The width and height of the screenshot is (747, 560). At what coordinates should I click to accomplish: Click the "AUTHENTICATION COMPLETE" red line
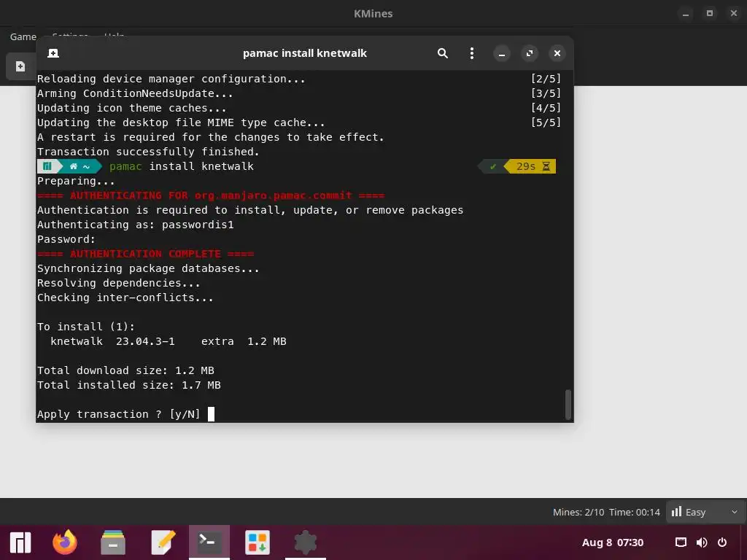[x=145, y=254]
